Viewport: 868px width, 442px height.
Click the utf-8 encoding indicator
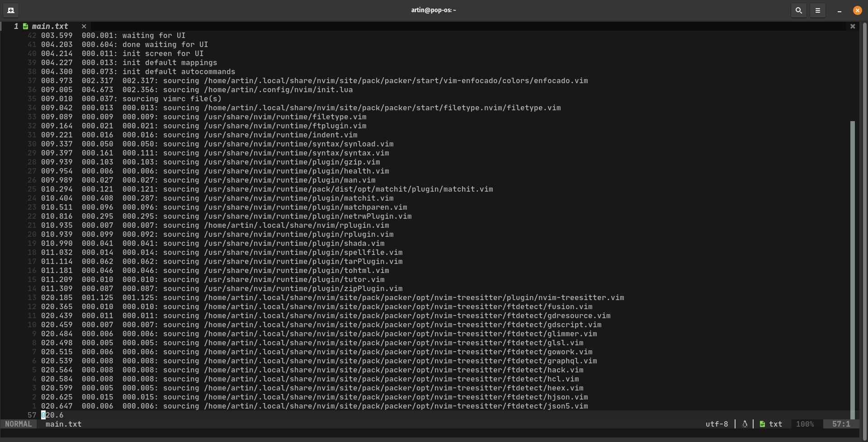[x=717, y=424]
